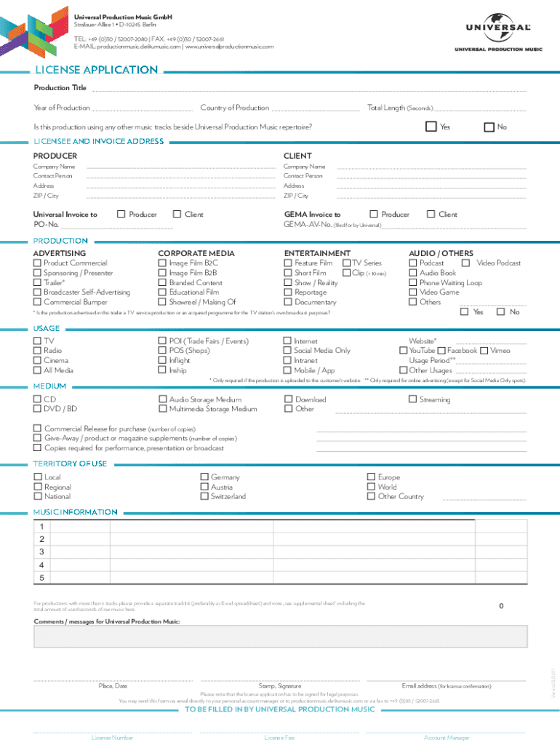Check the World territory checkbox
This screenshot has width=560, height=745.
372,487
